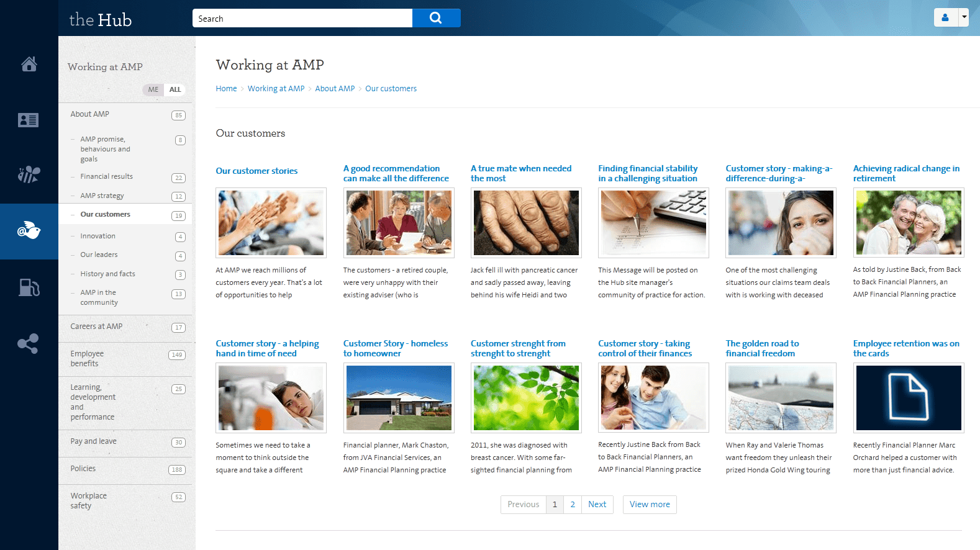980x550 pixels.
Task: Click the Hub logo
Action: 100,20
